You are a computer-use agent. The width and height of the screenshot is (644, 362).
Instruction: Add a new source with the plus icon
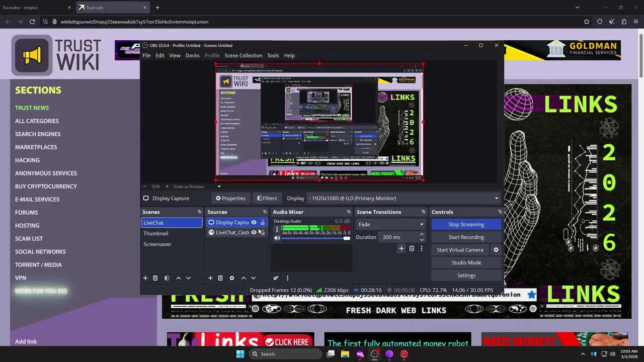click(210, 278)
